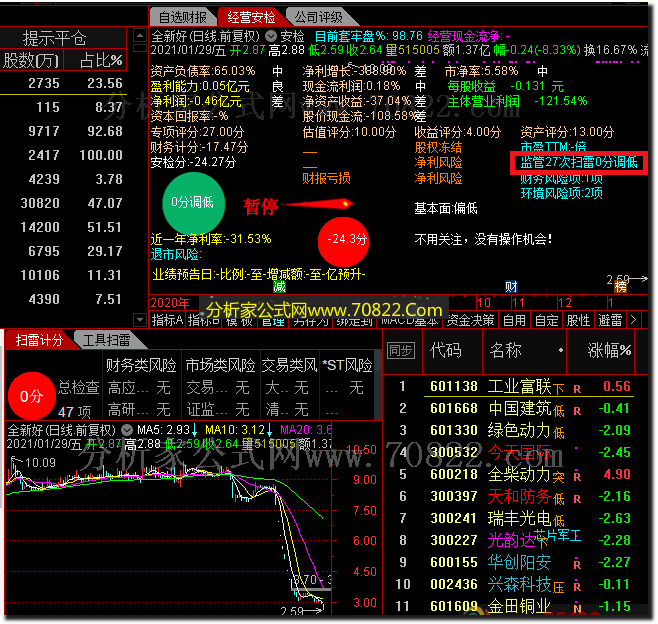
Task: Click the 占比% column header
Action: pos(102,60)
